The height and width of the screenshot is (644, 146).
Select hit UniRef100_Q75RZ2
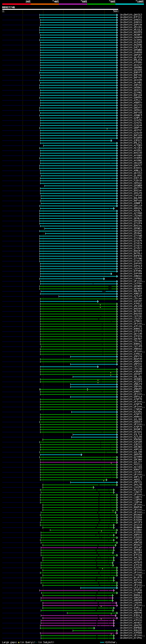coord(131,321)
